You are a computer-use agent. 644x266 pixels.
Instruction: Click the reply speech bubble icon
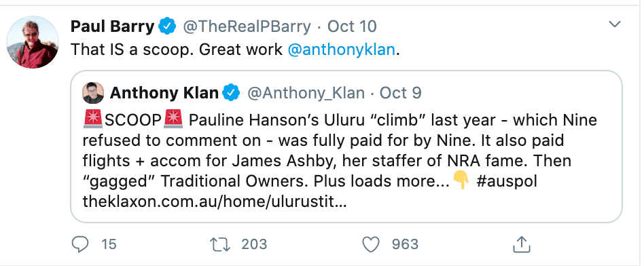[x=80, y=245]
